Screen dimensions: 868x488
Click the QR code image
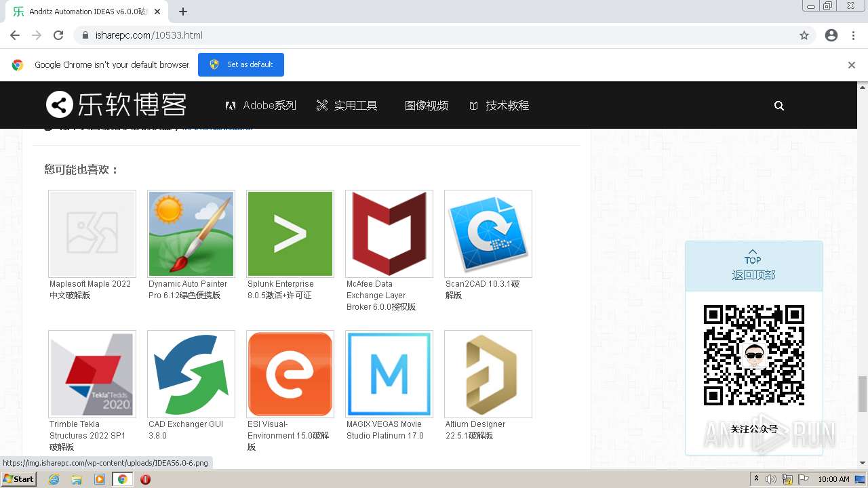(x=754, y=355)
